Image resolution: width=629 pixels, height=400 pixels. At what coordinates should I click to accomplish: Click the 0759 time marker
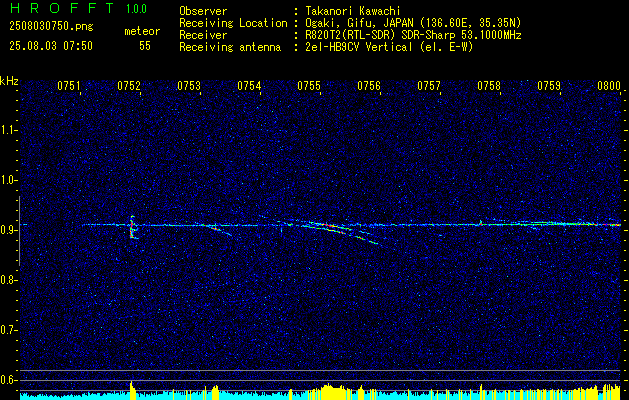(x=549, y=86)
